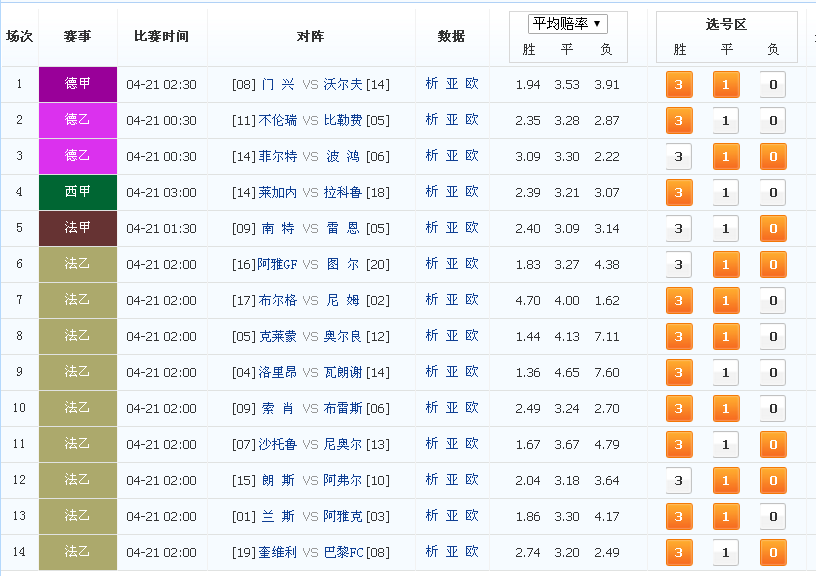Select 法乙 label in row 6
The image size is (816, 576).
click(78, 264)
